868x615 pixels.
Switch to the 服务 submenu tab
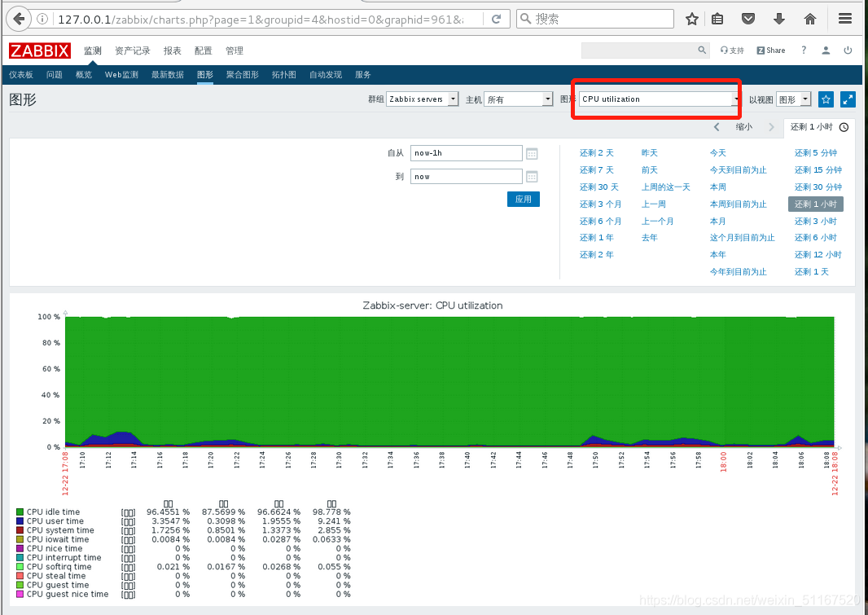coord(362,75)
